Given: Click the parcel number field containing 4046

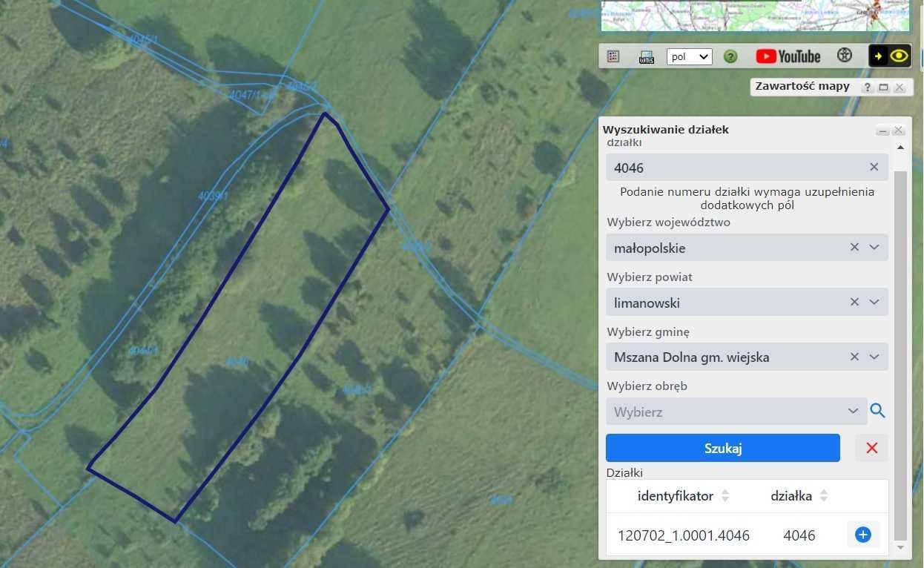Looking at the screenshot, I should coord(734,168).
